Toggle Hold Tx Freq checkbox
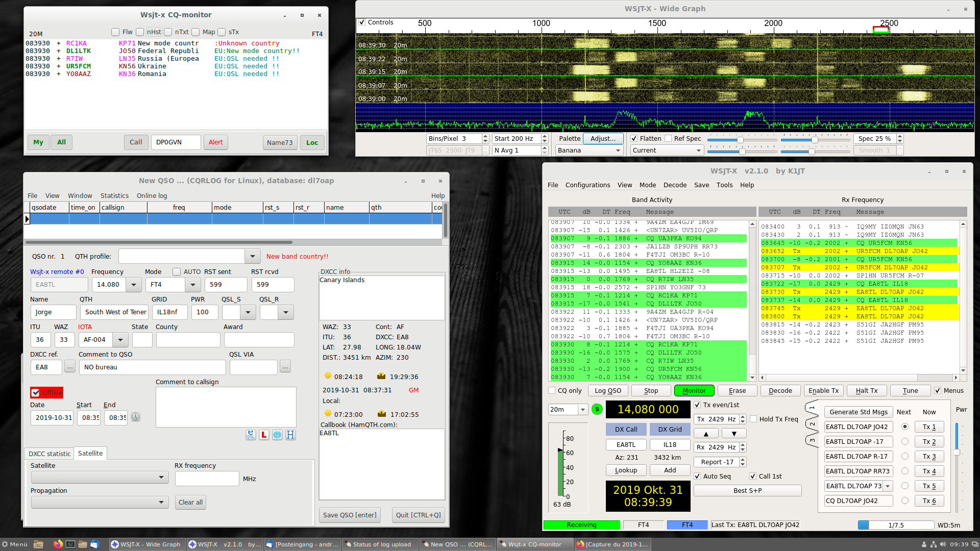Image resolution: width=980 pixels, height=551 pixels. pyautogui.click(x=753, y=419)
